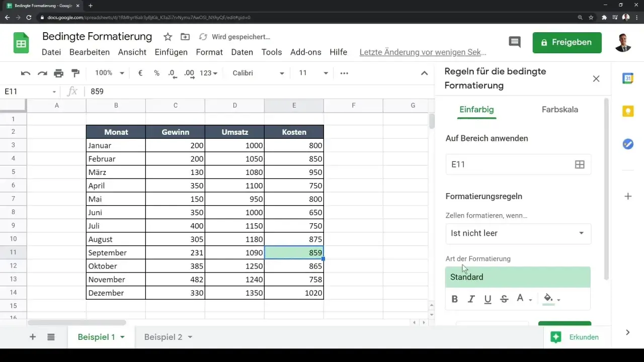Open Beispiel 2 sheet tab menu arrow

click(190, 337)
